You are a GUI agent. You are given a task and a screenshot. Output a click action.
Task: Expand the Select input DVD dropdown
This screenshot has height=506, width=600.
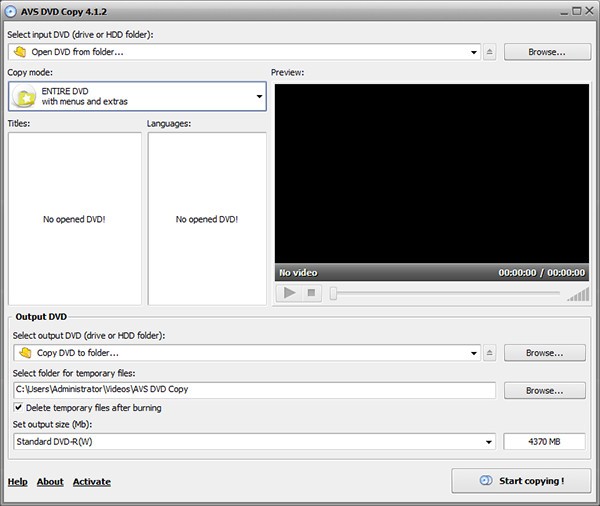[474, 52]
